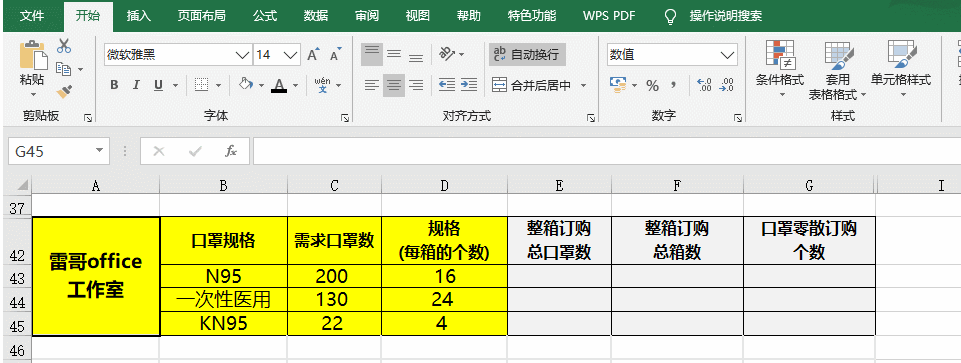Apply comma style
Image resolution: width=961 pixels, height=363 pixels.
pos(674,85)
